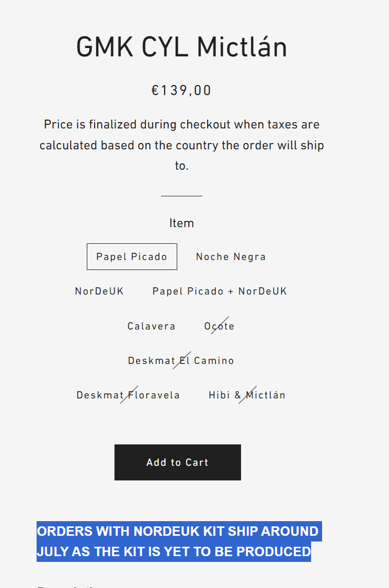Select the Papel Picado item option
Viewport: 389px width, 588px height.
point(132,257)
